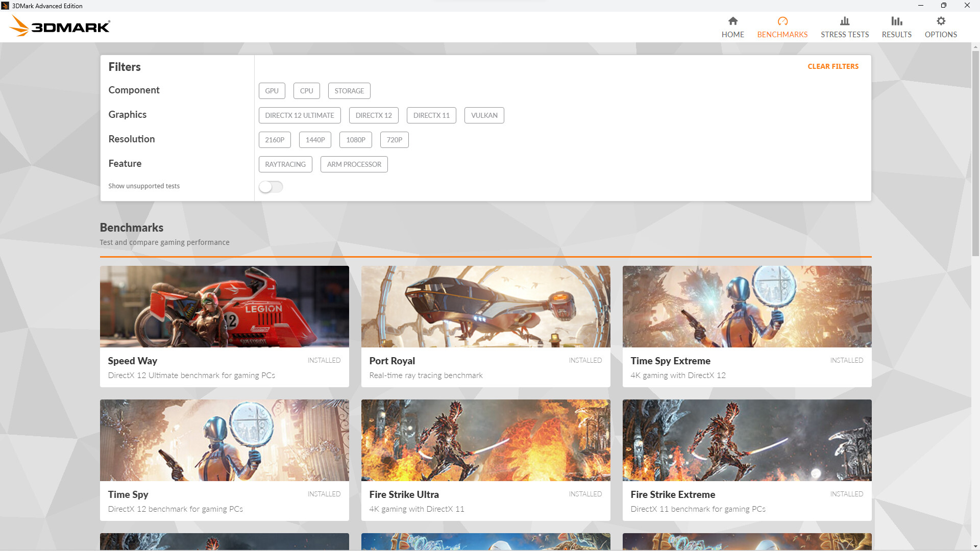Navigate to the BENCHMARKS tab
Screen dimensions: 980x551
click(x=783, y=27)
